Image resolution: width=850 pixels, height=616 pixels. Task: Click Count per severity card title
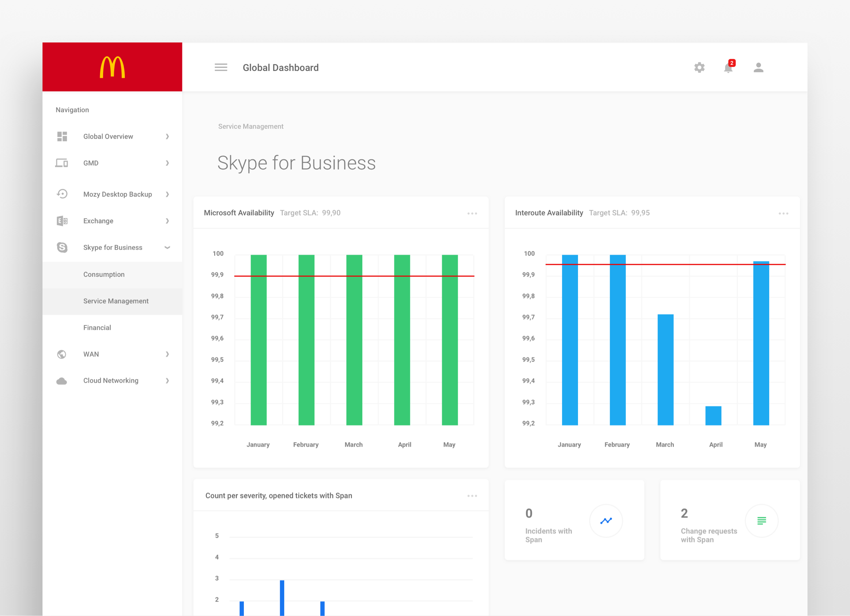[278, 496]
